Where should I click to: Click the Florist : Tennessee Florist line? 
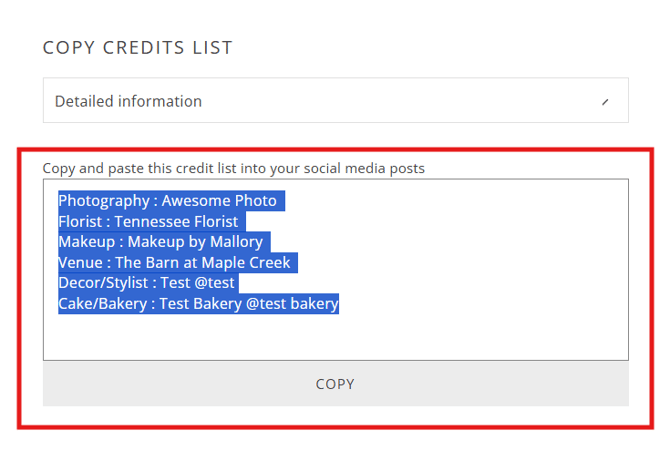pos(148,222)
